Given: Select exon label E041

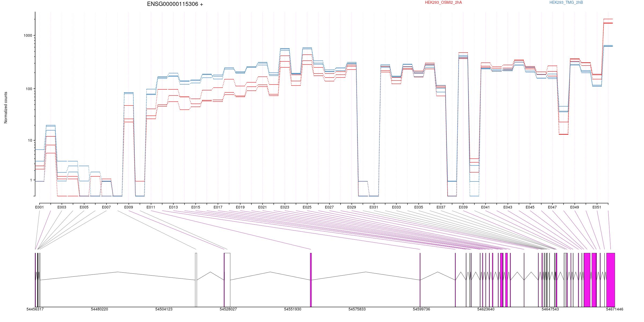Looking at the screenshot, I should [x=485, y=207].
